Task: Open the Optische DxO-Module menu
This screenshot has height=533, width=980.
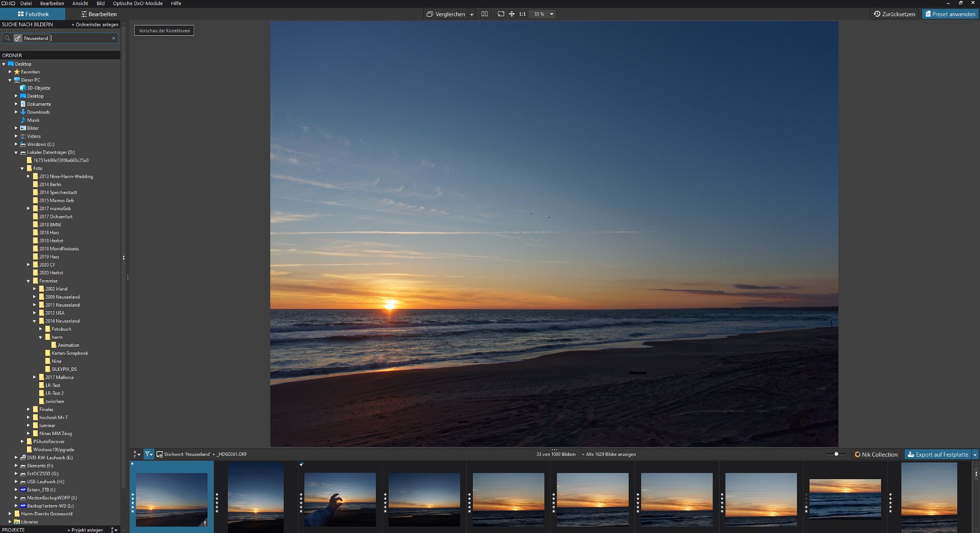Action: point(138,3)
